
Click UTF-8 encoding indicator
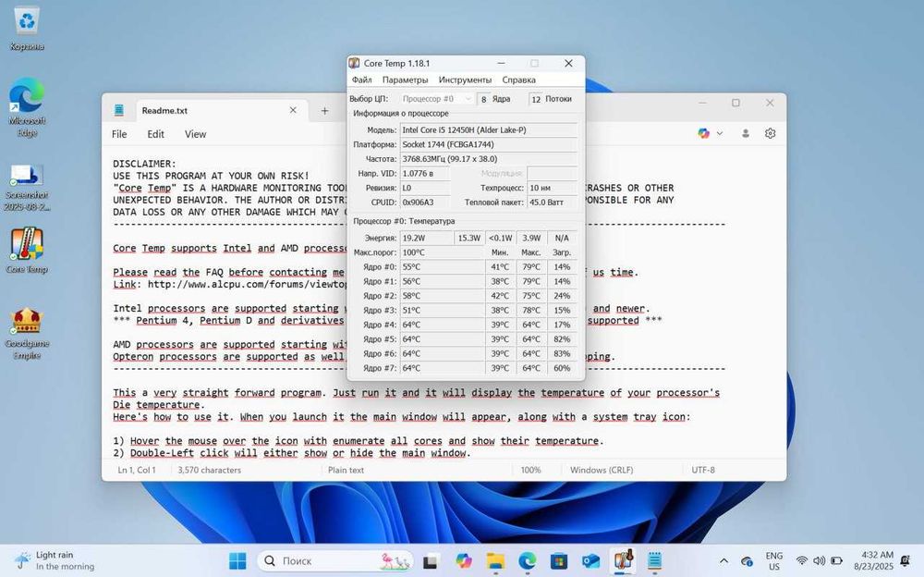[x=703, y=471]
